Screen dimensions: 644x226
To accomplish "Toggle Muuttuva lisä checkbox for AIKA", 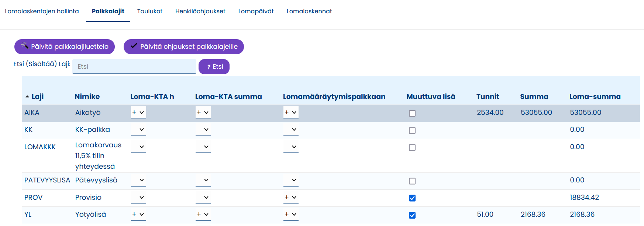I will 412,113.
